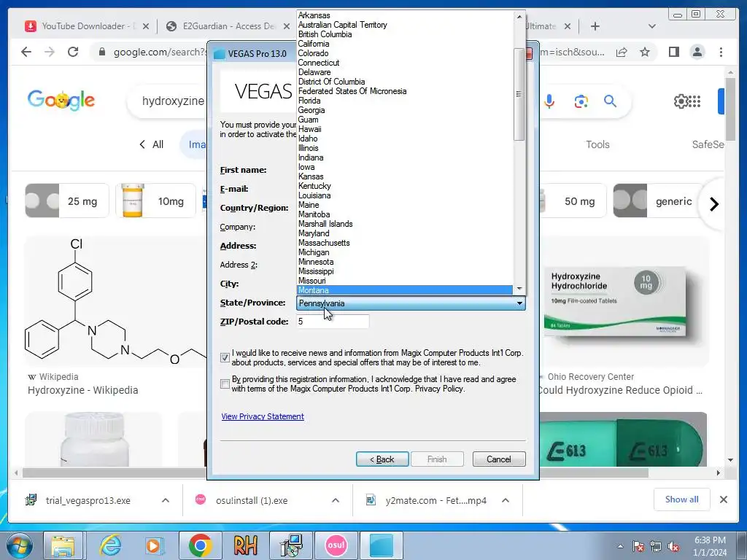Screen dimensions: 747x560
Task: Open Windows Start menu
Action: coord(20,545)
